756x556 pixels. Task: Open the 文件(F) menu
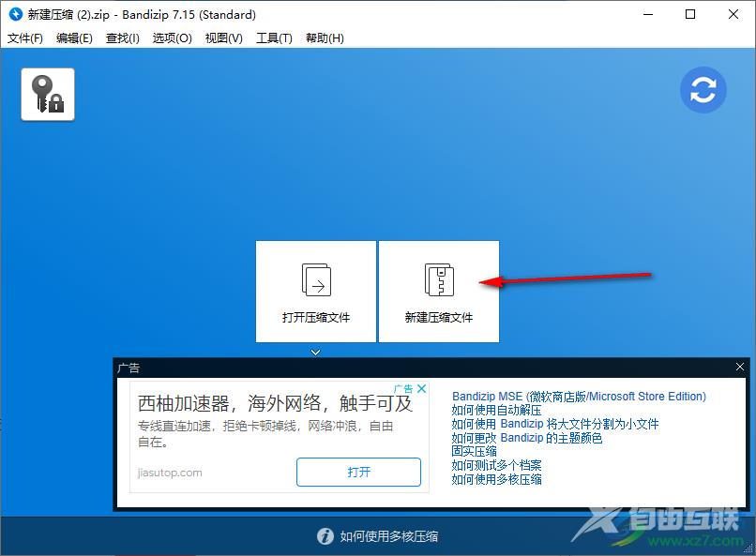click(25, 38)
